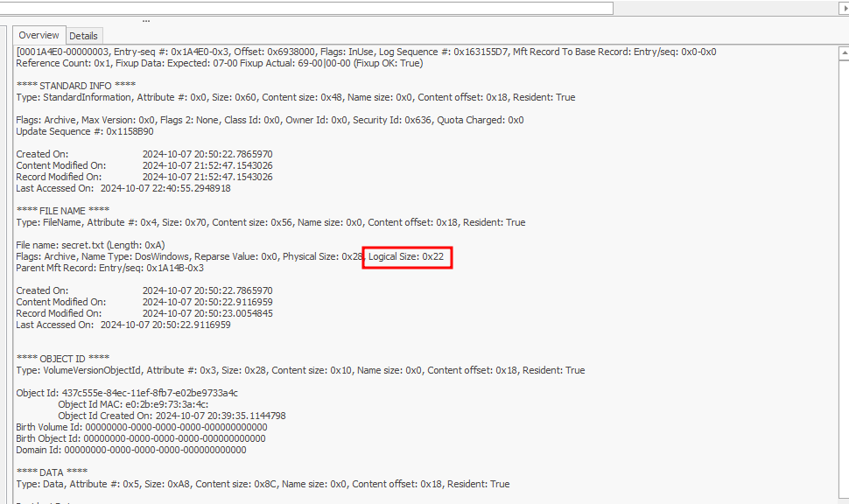849x504 pixels.
Task: Click 'Parent Mft Record: Entry/seq: 0x1A14B-0x3'
Action: 110,268
